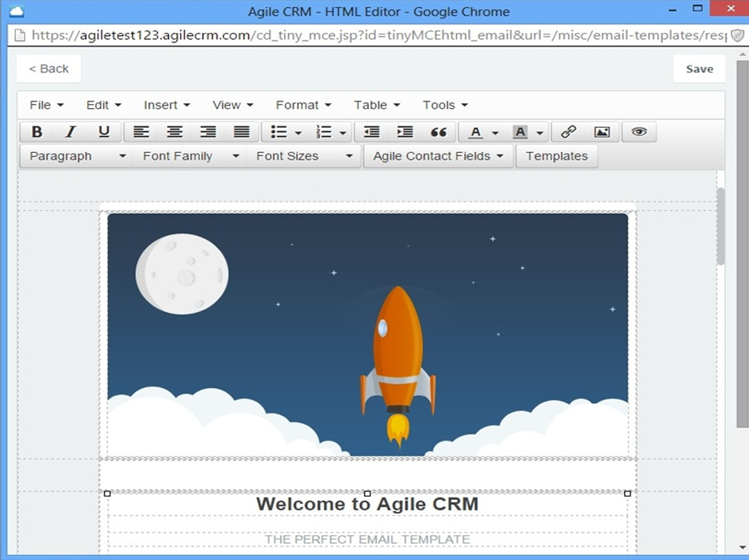The image size is (749, 560).
Task: Apply text color with the A icon
Action: [475, 132]
